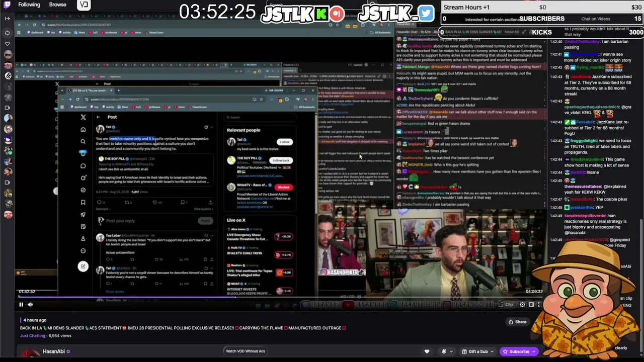This screenshot has width=644, height=362.
Task: Click the white VD logo badge
Action: [x=84, y=5]
